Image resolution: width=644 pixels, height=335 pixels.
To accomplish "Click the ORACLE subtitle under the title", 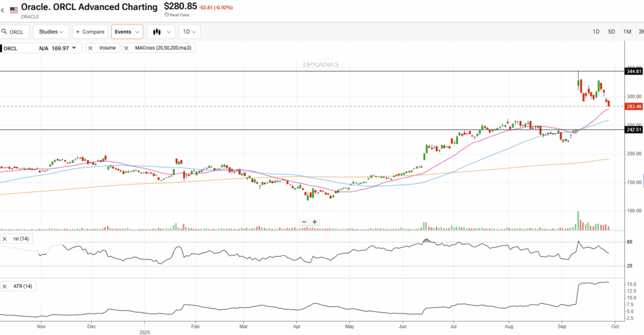I will pos(30,17).
